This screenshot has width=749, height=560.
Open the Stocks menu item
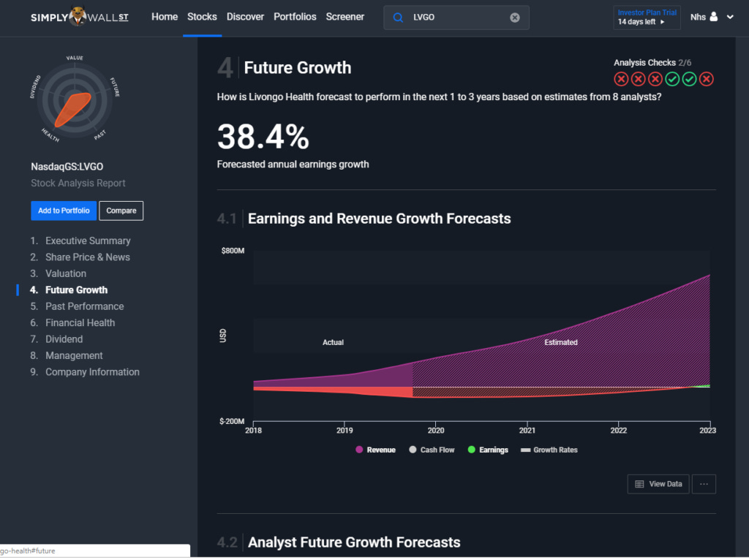pyautogui.click(x=202, y=17)
